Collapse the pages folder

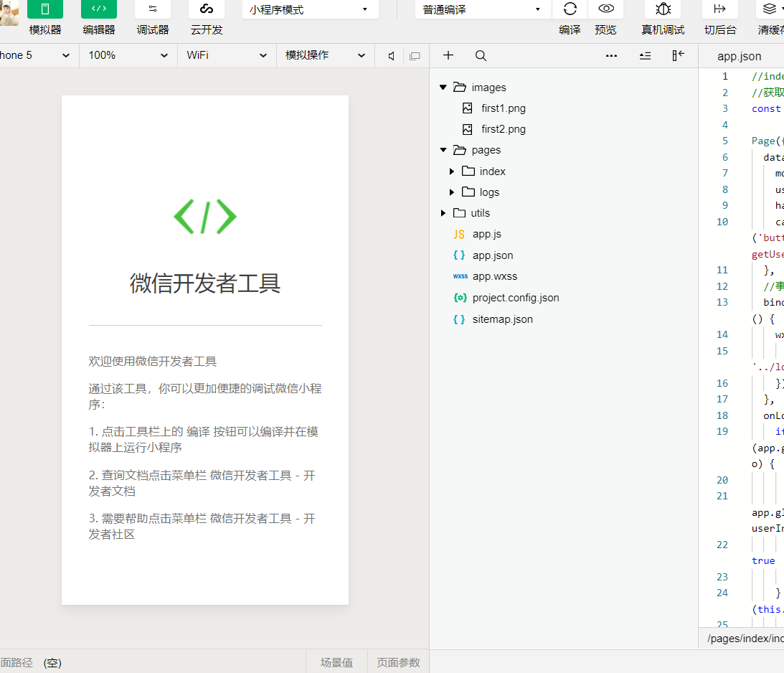click(x=443, y=150)
